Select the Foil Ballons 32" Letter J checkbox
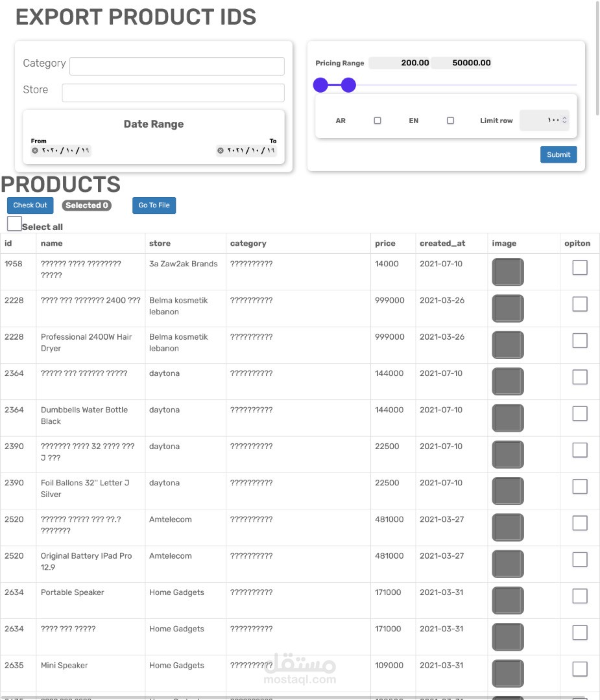The width and height of the screenshot is (600, 700). [x=580, y=487]
